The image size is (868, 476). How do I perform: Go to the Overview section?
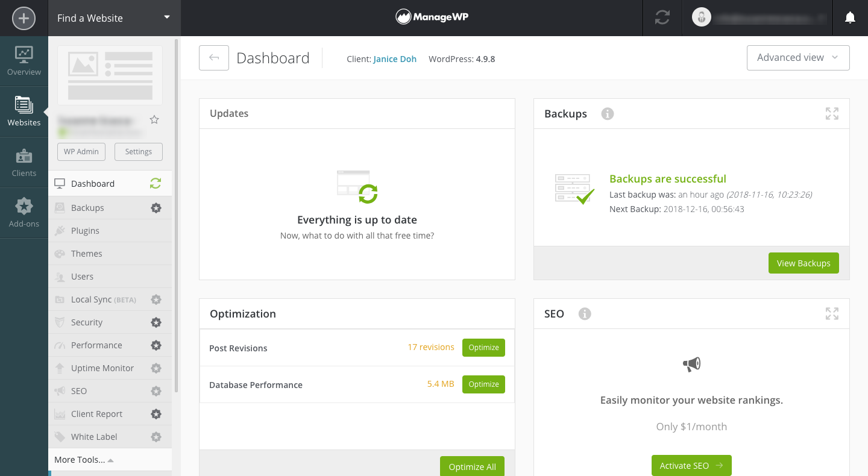pos(24,61)
